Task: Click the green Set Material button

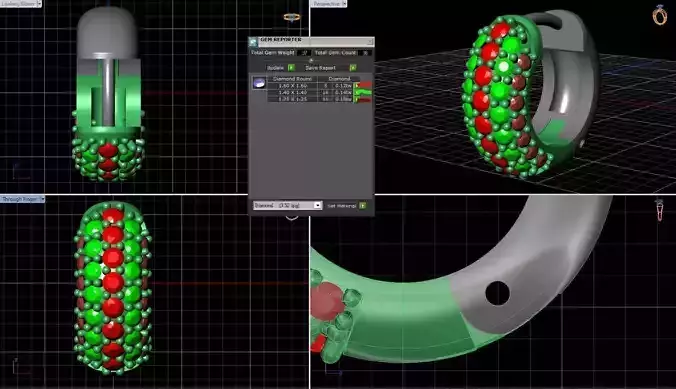Action: click(363, 206)
